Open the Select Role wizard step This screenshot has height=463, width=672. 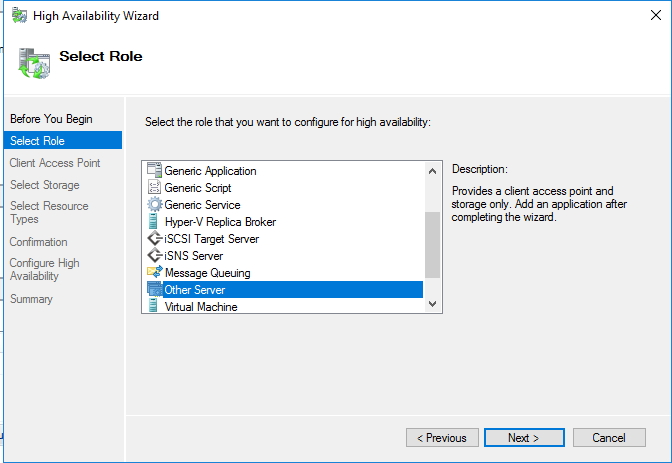37,141
